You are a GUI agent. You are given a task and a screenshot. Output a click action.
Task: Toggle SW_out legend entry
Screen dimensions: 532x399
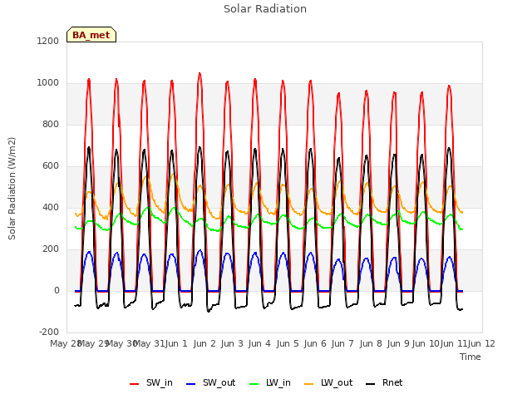pos(210,382)
